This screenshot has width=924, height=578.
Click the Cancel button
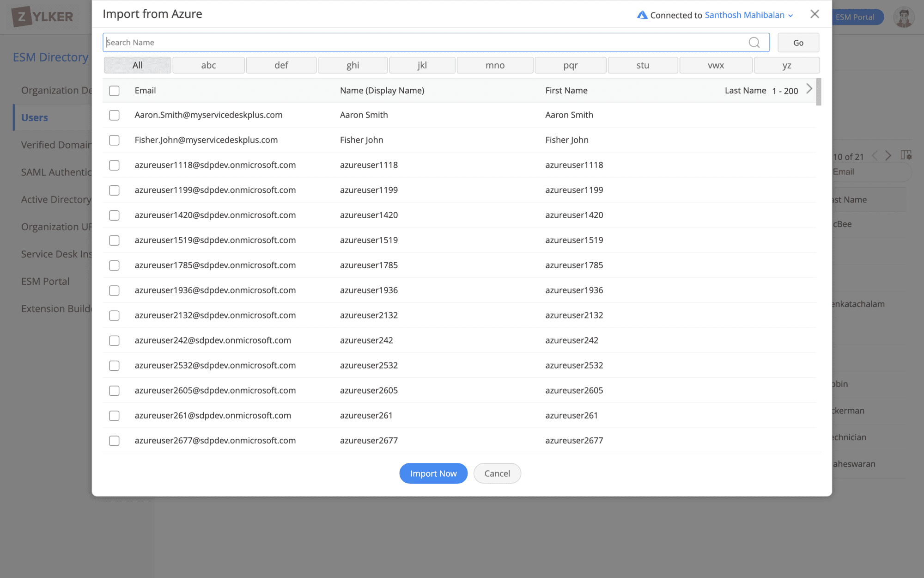(x=497, y=473)
